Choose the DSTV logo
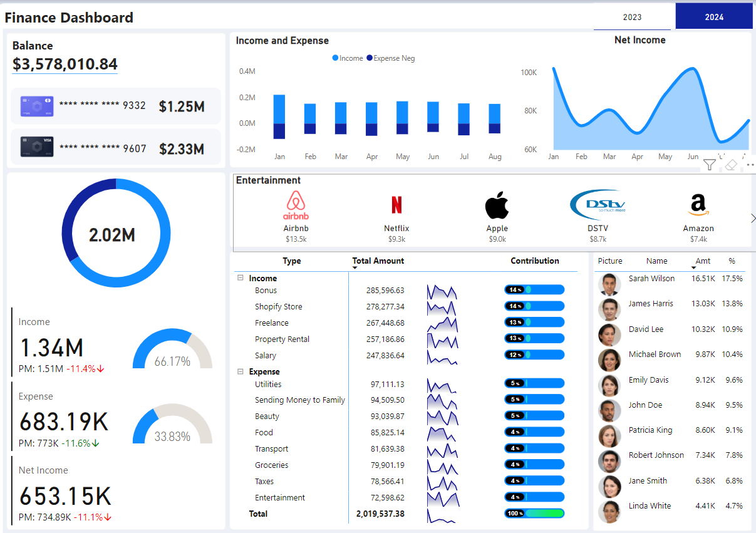The height and width of the screenshot is (533, 756). click(x=598, y=205)
